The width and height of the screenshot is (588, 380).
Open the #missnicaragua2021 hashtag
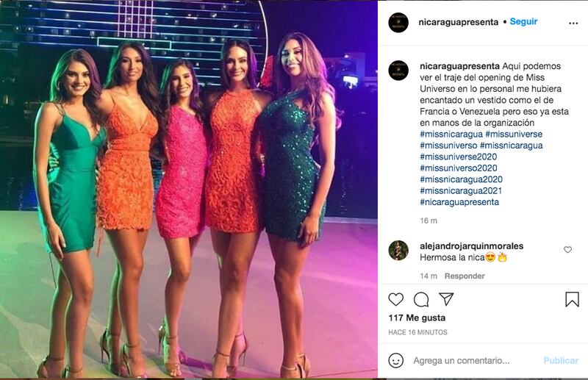pos(461,190)
